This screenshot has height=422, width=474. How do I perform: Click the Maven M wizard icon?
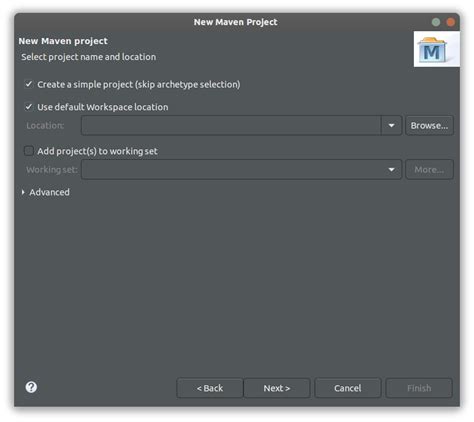[436, 50]
